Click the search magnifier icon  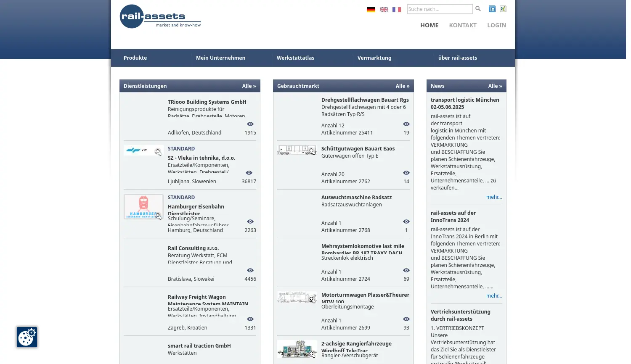point(478,8)
